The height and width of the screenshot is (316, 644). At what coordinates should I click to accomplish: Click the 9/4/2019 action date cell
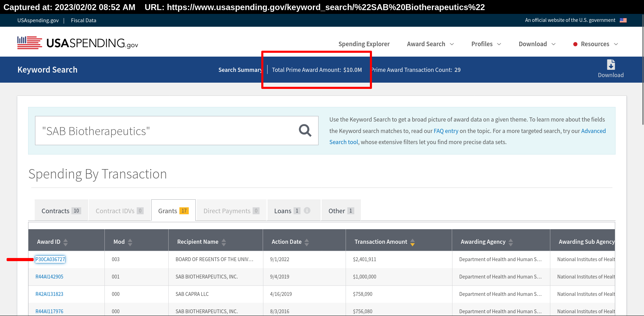304,277
